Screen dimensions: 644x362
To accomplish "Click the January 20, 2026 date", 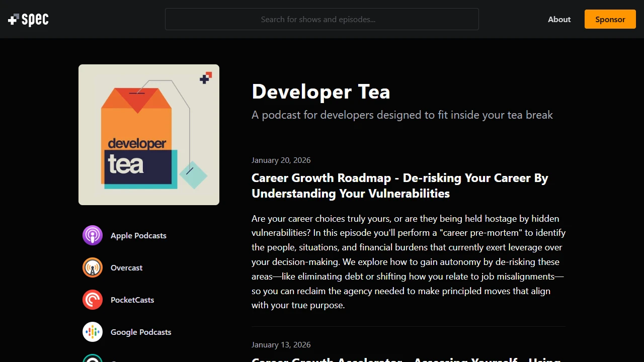I will coord(281,160).
